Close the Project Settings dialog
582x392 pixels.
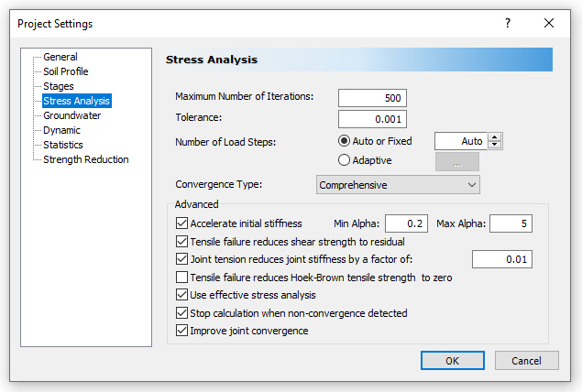tap(549, 23)
